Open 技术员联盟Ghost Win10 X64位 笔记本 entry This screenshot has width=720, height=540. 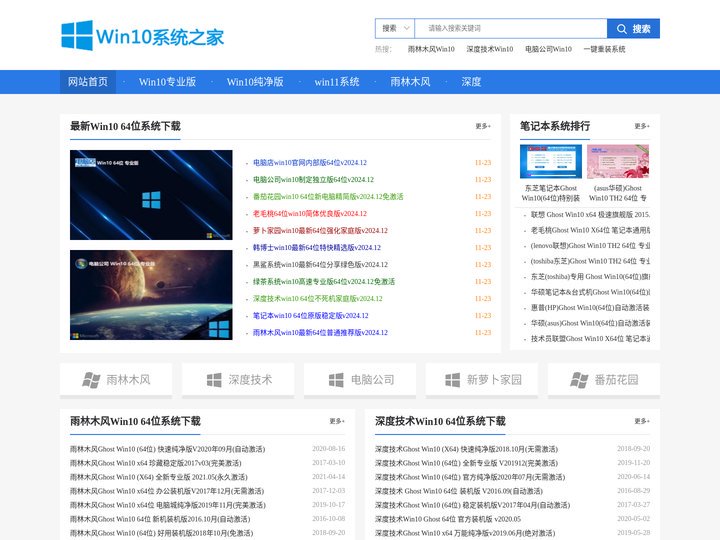(x=590, y=339)
